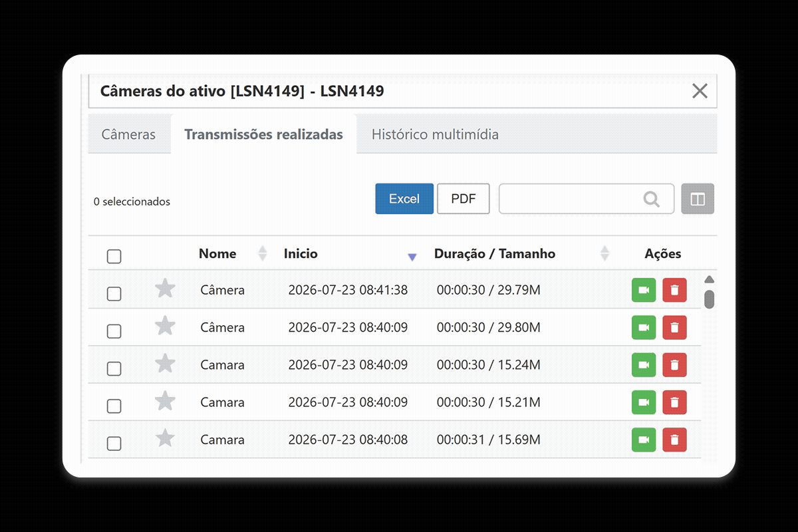
Task: Play video of the 15.69M transmission
Action: click(644, 440)
